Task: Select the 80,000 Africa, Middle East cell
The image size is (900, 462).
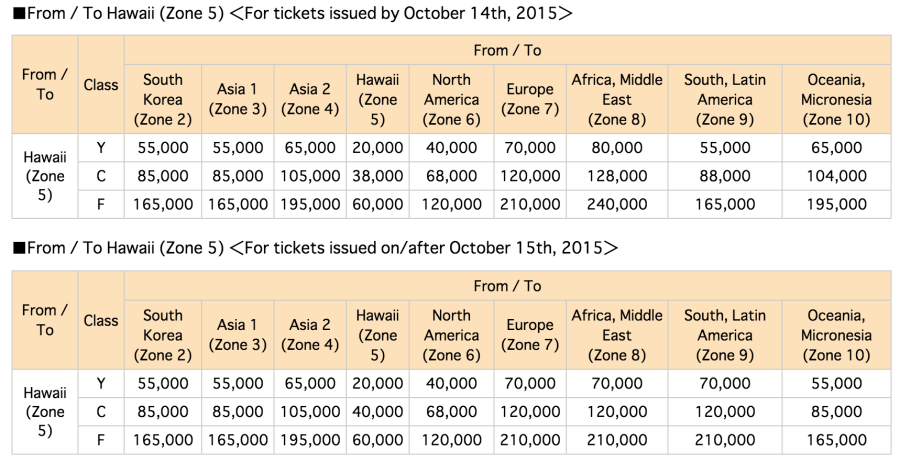Action: (617, 148)
